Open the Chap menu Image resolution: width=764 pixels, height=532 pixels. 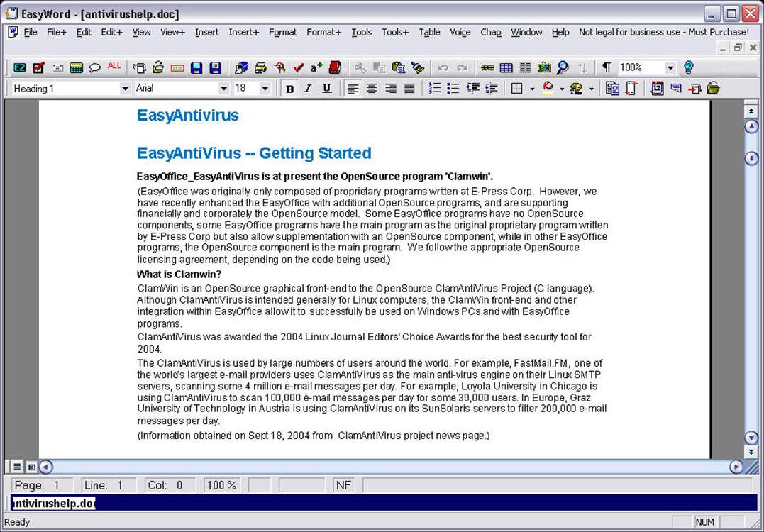(491, 32)
